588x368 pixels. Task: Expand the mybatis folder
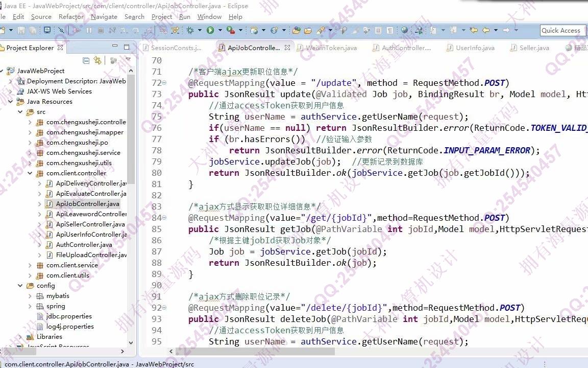(30, 296)
